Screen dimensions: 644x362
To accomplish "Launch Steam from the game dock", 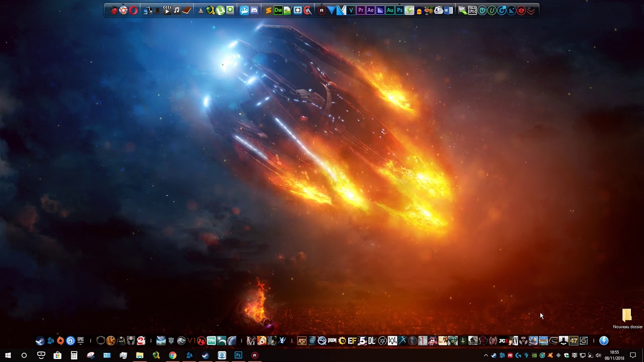I will [40, 341].
